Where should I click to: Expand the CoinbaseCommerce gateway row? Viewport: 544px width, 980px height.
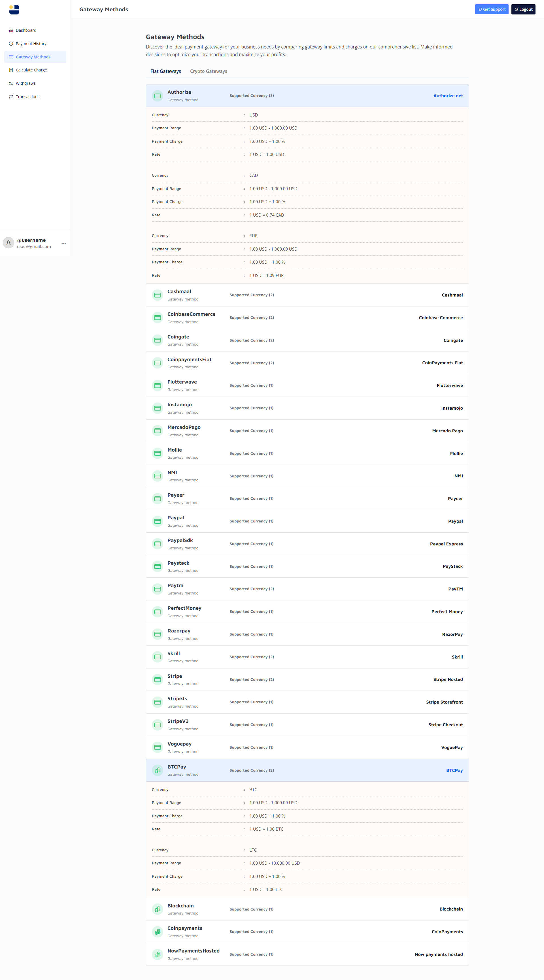[x=307, y=318]
